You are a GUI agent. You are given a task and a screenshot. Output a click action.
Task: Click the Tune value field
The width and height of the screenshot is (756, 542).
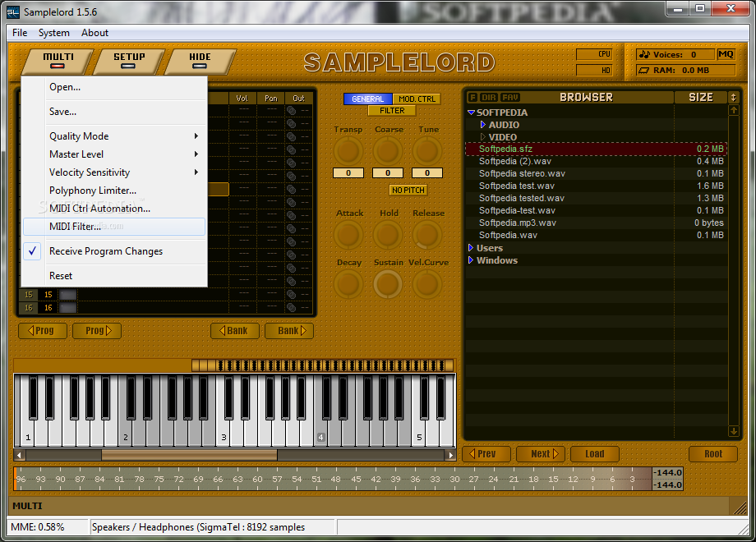point(427,173)
